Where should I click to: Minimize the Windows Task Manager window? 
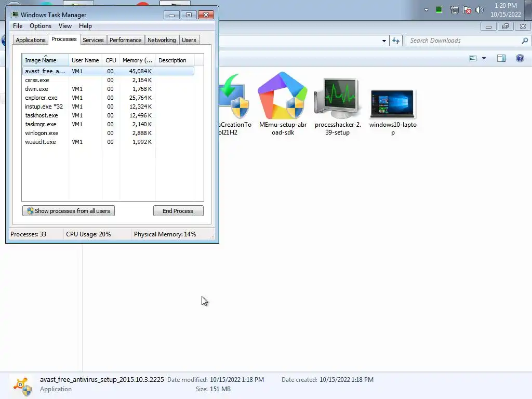pyautogui.click(x=171, y=15)
